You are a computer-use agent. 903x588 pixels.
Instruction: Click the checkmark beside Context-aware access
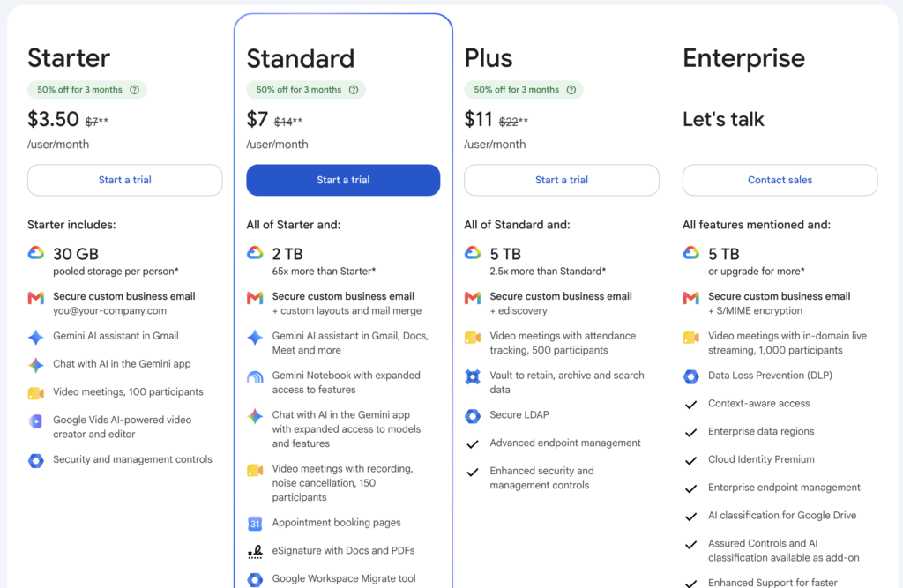[691, 405]
